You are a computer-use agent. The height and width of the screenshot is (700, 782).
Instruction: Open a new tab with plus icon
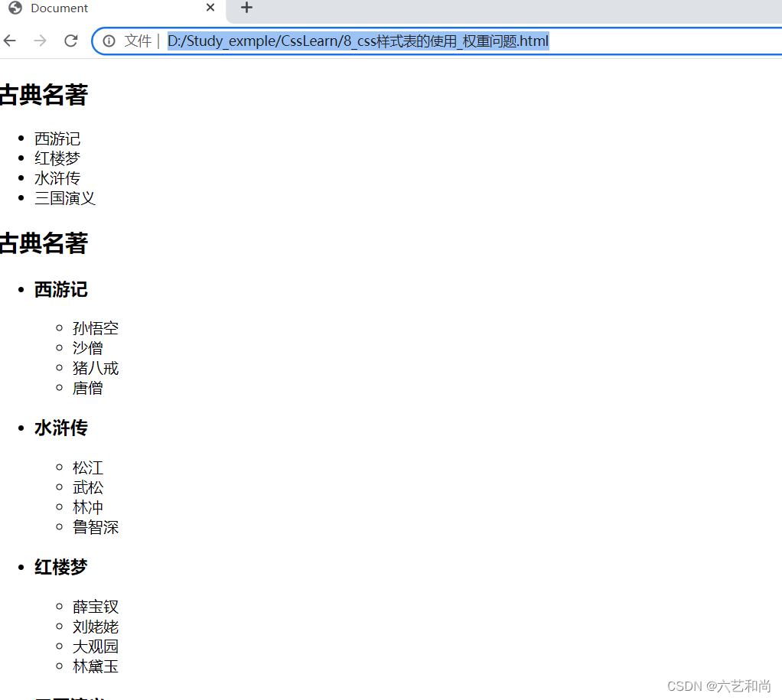point(246,8)
